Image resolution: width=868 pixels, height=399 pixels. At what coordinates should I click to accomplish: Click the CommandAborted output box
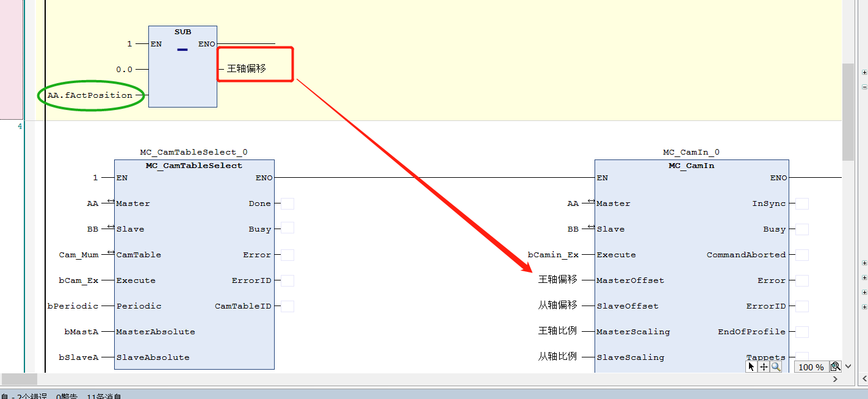coord(802,255)
